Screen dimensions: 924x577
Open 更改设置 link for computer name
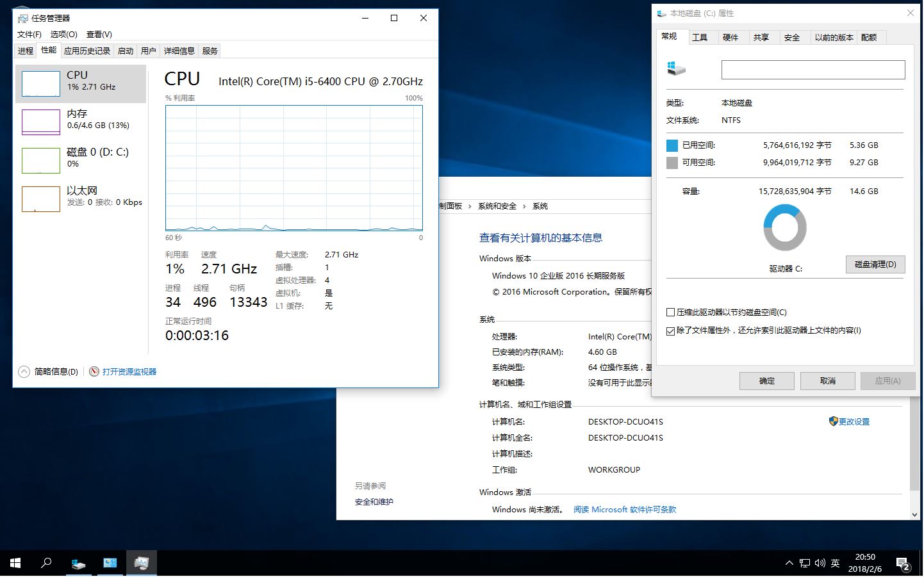pos(855,421)
